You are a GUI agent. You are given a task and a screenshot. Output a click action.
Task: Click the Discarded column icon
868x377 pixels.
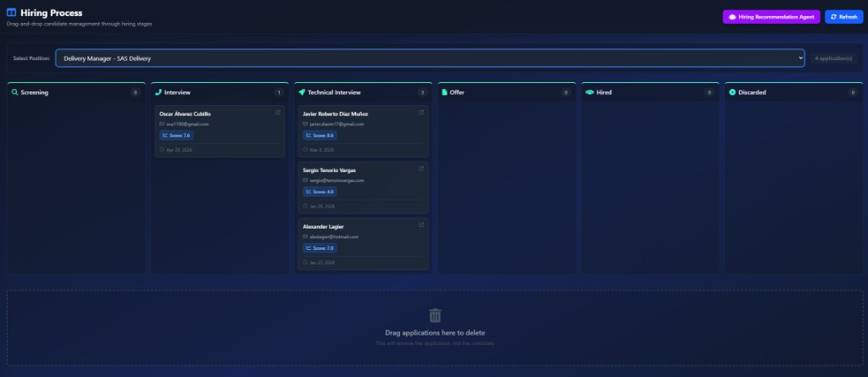(732, 92)
